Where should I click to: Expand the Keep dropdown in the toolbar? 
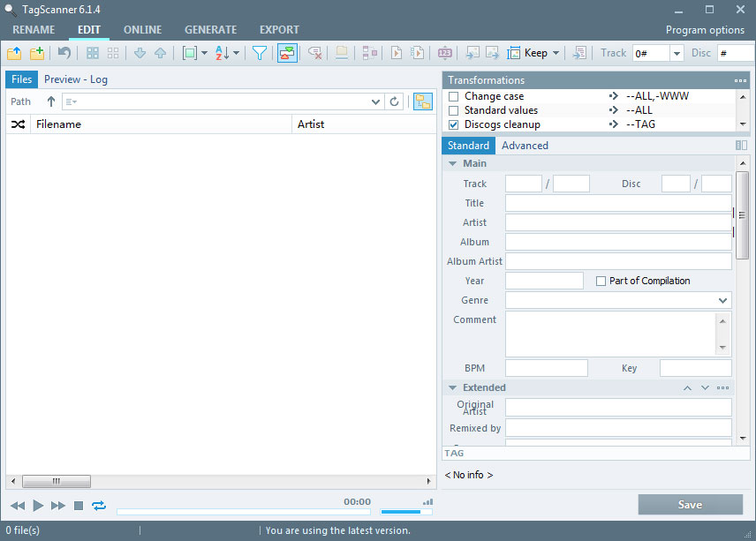coord(556,53)
